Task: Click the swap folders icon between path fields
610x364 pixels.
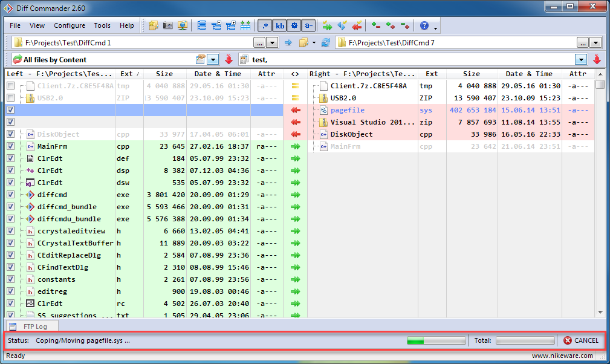Action: click(326, 42)
